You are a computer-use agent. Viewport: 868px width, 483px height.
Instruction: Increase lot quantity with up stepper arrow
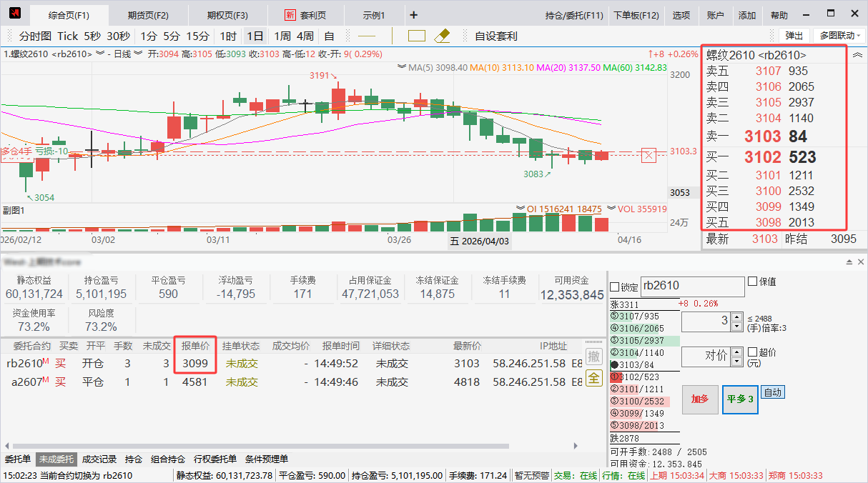[x=737, y=317]
